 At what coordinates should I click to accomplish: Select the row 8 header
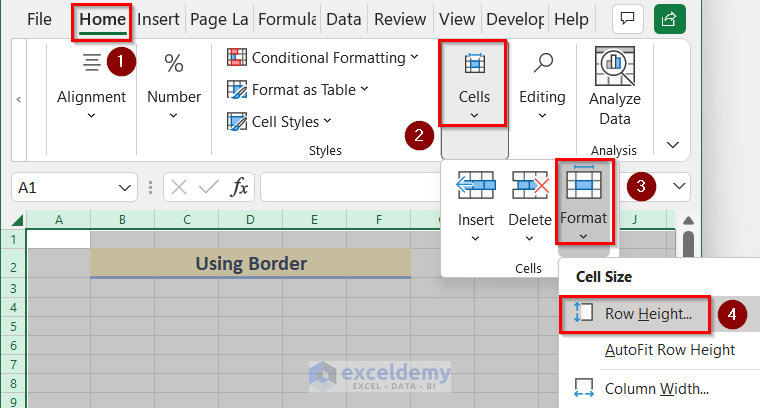click(x=13, y=383)
